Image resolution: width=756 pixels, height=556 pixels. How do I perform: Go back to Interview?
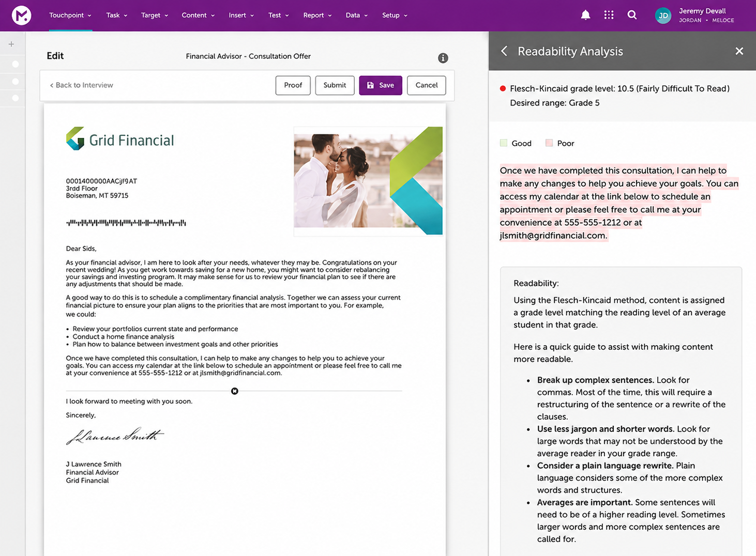click(81, 85)
